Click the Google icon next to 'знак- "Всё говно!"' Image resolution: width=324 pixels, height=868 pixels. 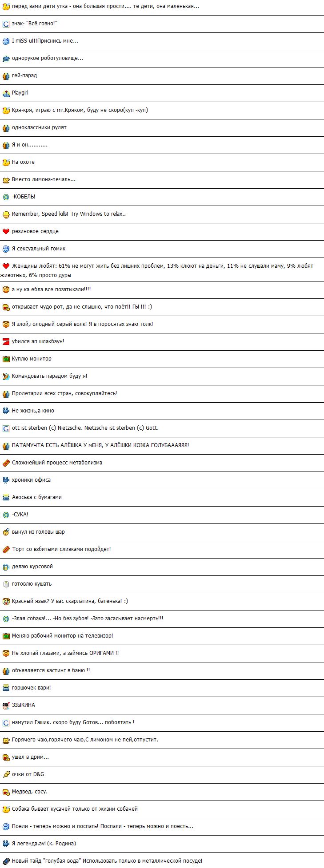point(6,24)
